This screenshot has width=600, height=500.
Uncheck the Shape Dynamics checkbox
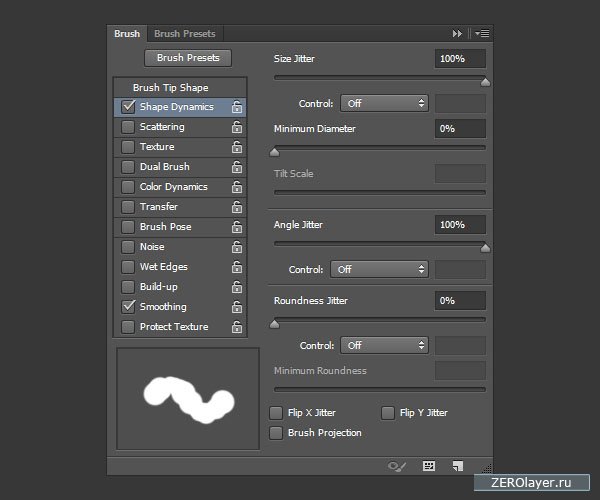[128, 106]
